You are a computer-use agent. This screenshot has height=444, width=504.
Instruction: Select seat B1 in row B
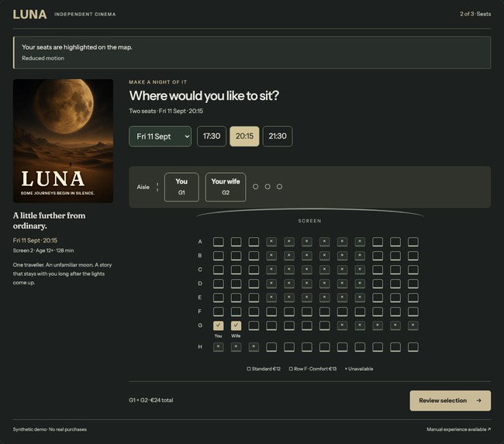pyautogui.click(x=218, y=256)
